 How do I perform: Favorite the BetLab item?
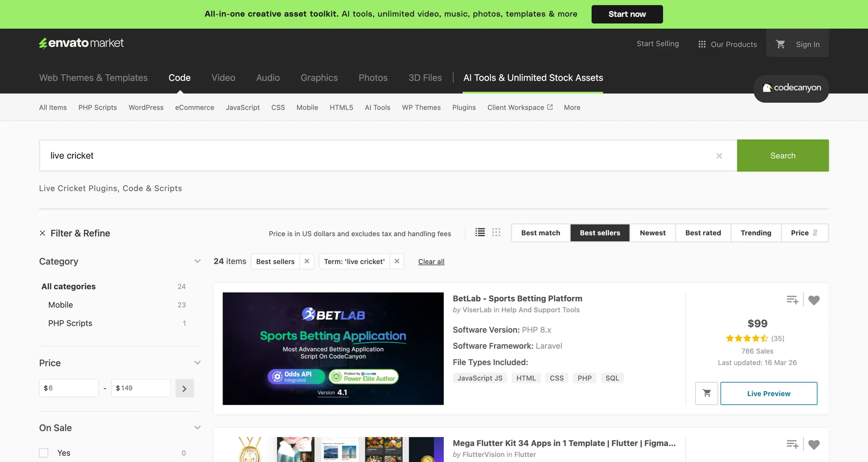coord(814,300)
